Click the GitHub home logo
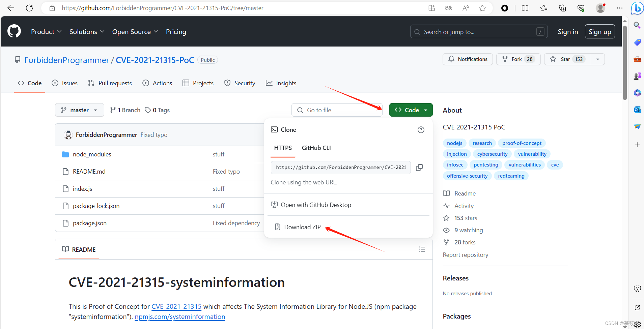This screenshot has width=644, height=329. tap(14, 31)
